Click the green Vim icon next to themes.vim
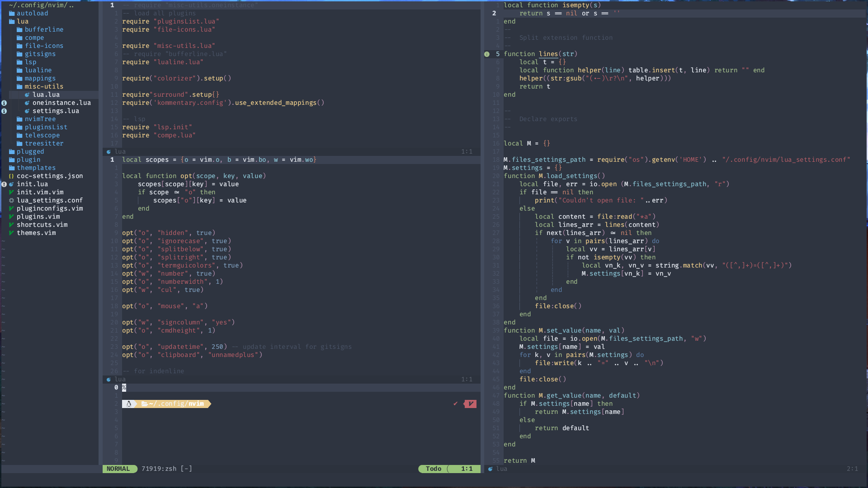The width and height of the screenshot is (868, 488). pyautogui.click(x=11, y=233)
